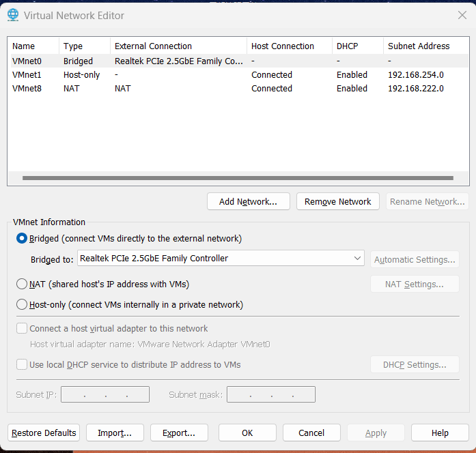Click the Cancel button

pyautogui.click(x=311, y=433)
